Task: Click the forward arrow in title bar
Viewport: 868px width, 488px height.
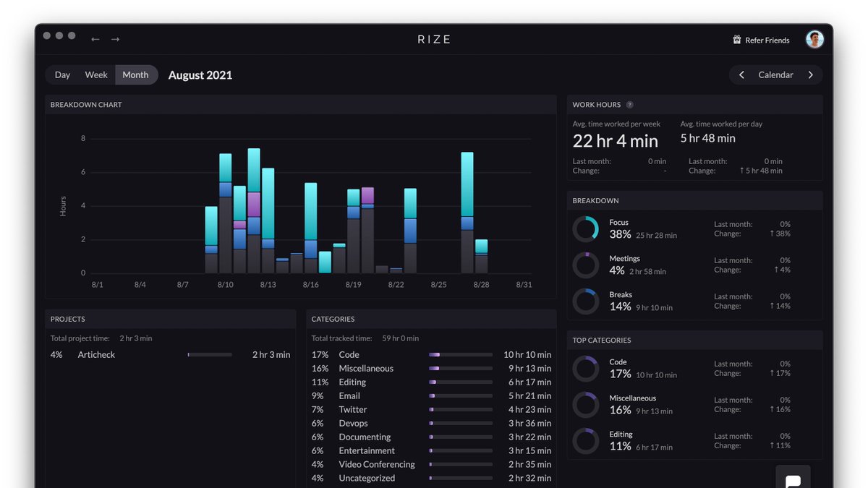Action: coord(116,39)
